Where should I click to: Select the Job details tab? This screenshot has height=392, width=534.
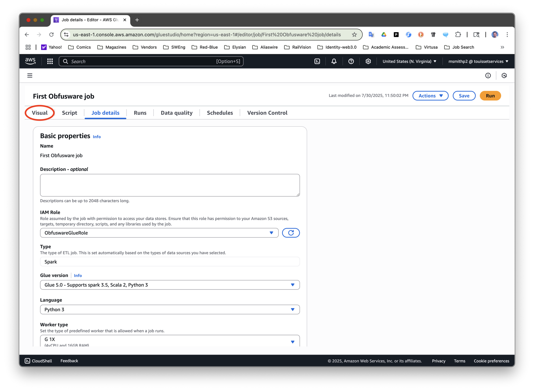pyautogui.click(x=105, y=113)
